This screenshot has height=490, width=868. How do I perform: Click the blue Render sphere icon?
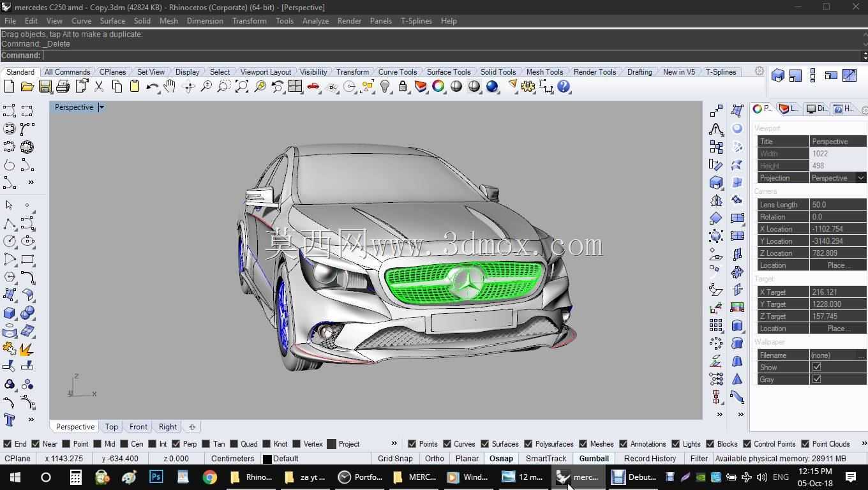pos(492,86)
